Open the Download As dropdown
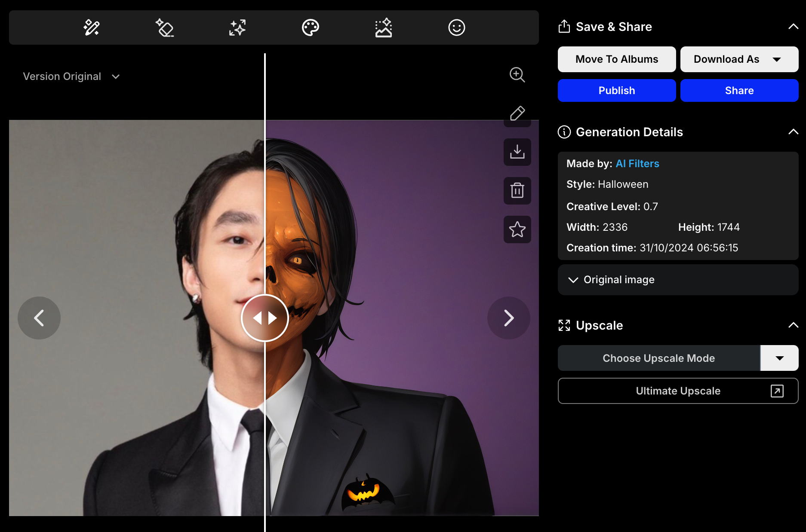 [739, 59]
